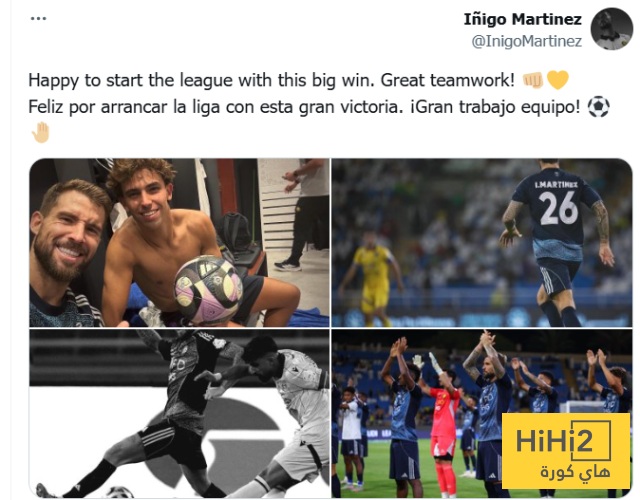The image size is (640, 500).
Task: Open the number 26 jersey photo
Action: pos(482,243)
